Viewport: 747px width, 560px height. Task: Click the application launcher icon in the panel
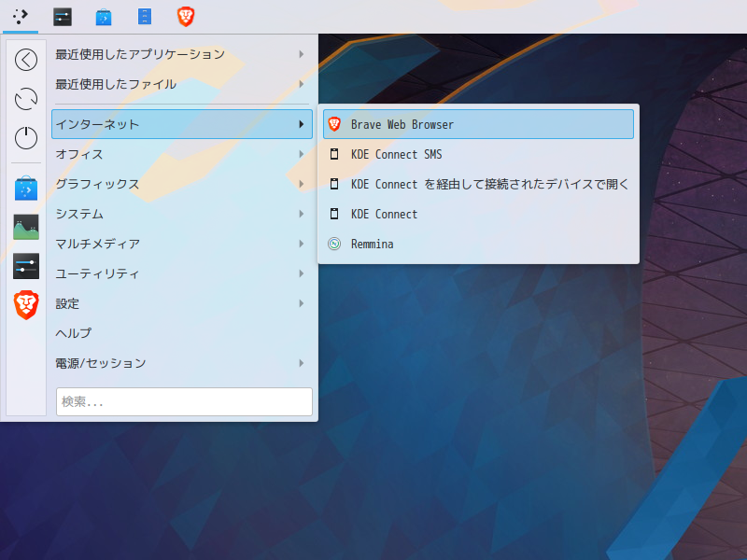pos(20,17)
